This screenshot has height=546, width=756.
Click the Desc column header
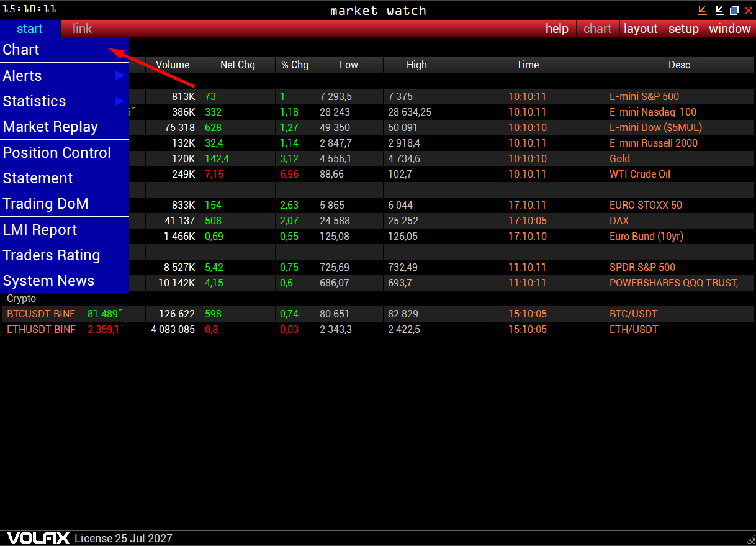coord(679,65)
